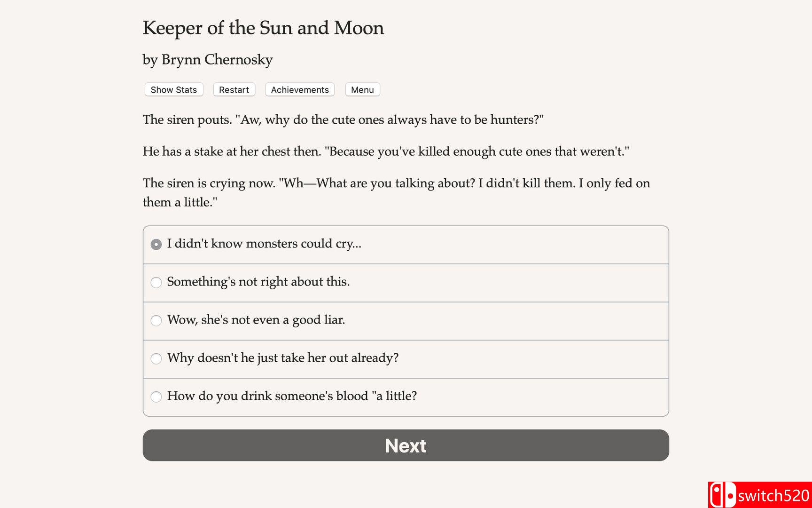812x508 pixels.
Task: Select radio for "Something's not right about this"
Action: pos(156,282)
